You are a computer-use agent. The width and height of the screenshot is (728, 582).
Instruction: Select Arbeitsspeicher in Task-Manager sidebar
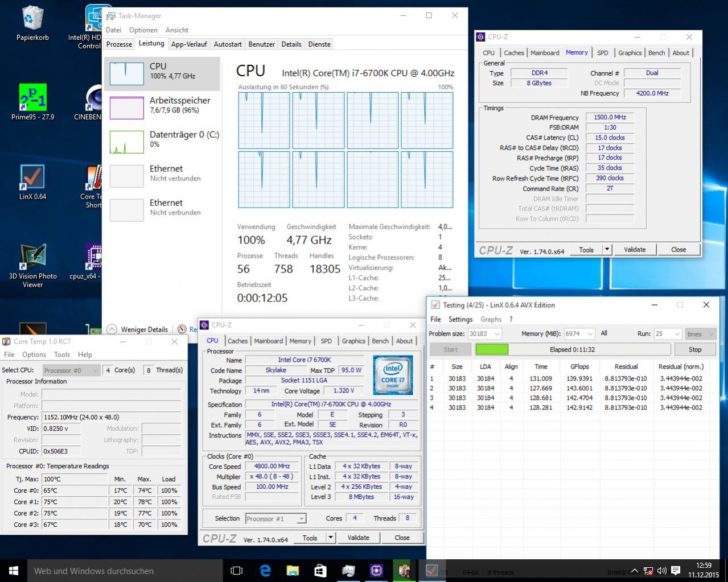click(162, 108)
